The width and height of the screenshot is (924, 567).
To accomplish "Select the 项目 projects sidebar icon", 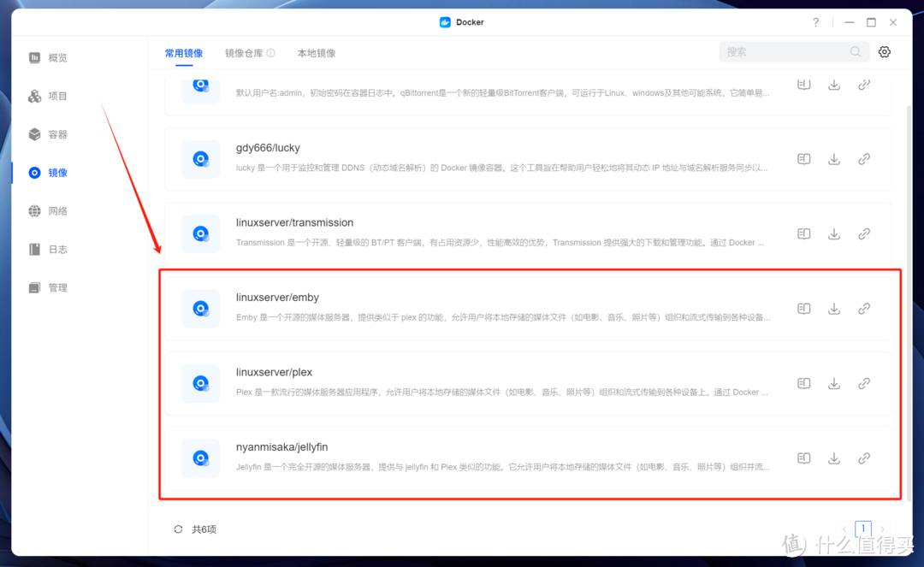I will [56, 96].
